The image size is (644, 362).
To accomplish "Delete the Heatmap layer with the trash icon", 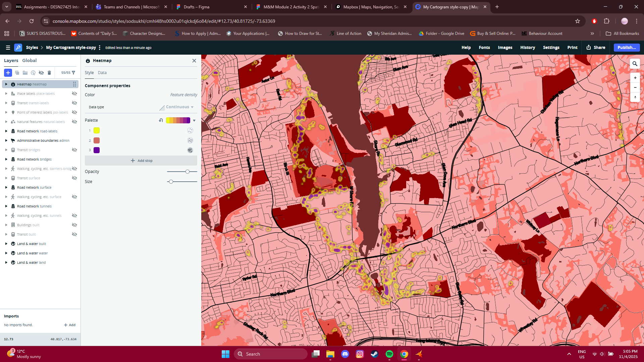I will click(49, 73).
